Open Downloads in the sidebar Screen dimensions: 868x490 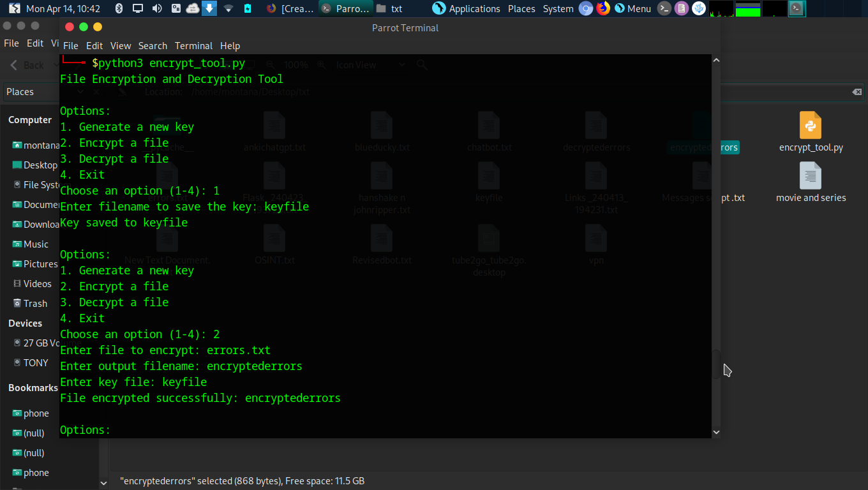click(36, 224)
